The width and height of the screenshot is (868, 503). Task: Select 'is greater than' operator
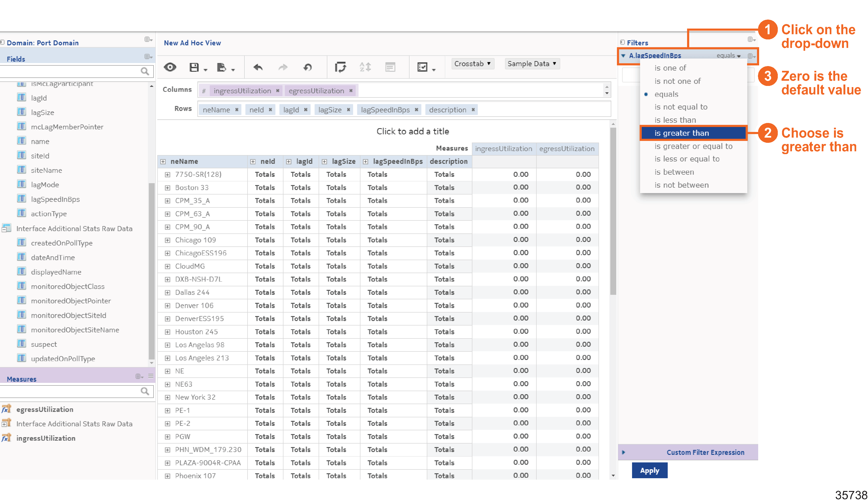point(681,133)
